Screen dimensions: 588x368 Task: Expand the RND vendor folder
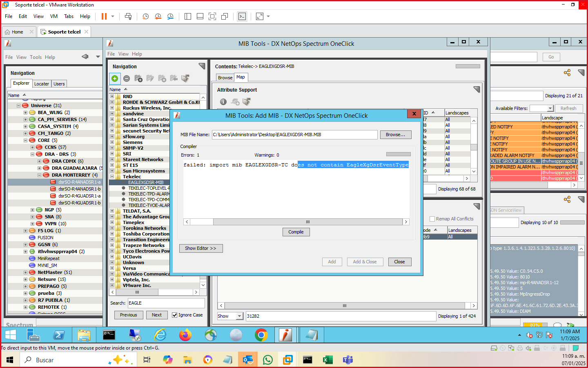112,96
